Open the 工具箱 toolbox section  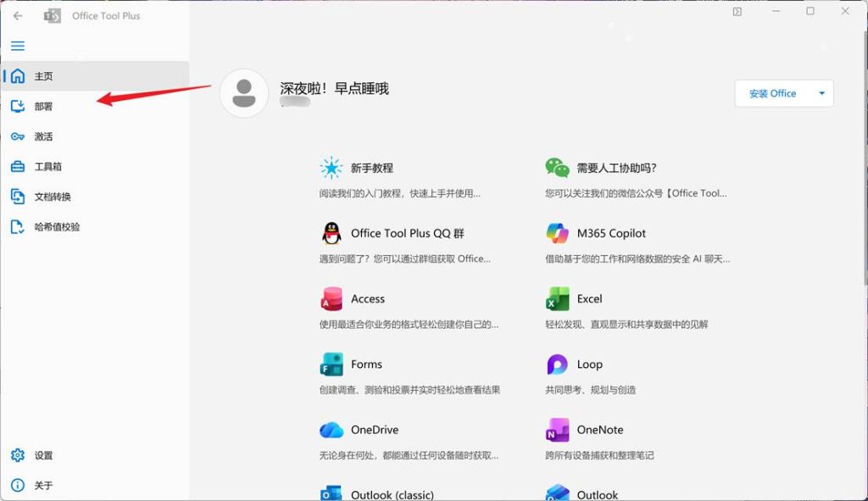pyautogui.click(x=47, y=167)
